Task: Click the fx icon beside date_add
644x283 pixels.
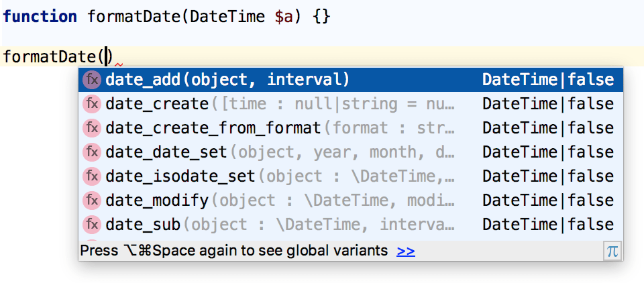Action: [92, 80]
